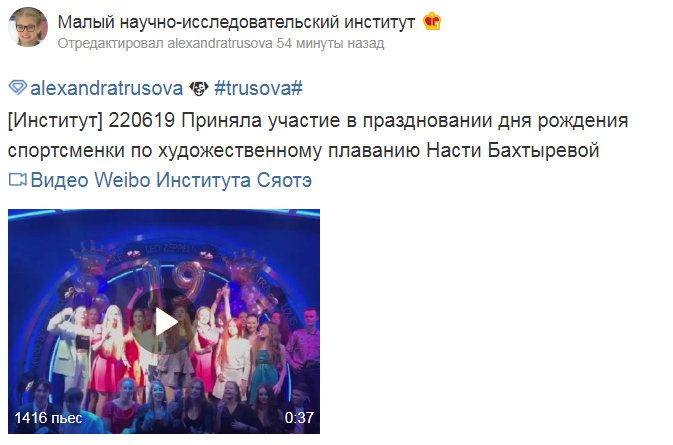673x445 pixels.
Task: Click the man in patterned shirt in thumbnail
Action: (306, 343)
